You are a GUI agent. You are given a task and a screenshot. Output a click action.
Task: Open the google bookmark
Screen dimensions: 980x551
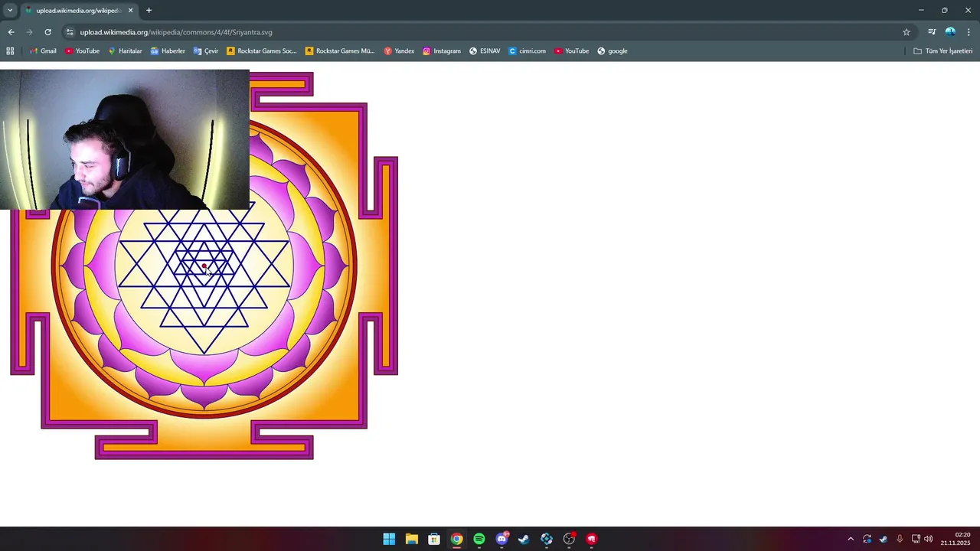(x=612, y=51)
